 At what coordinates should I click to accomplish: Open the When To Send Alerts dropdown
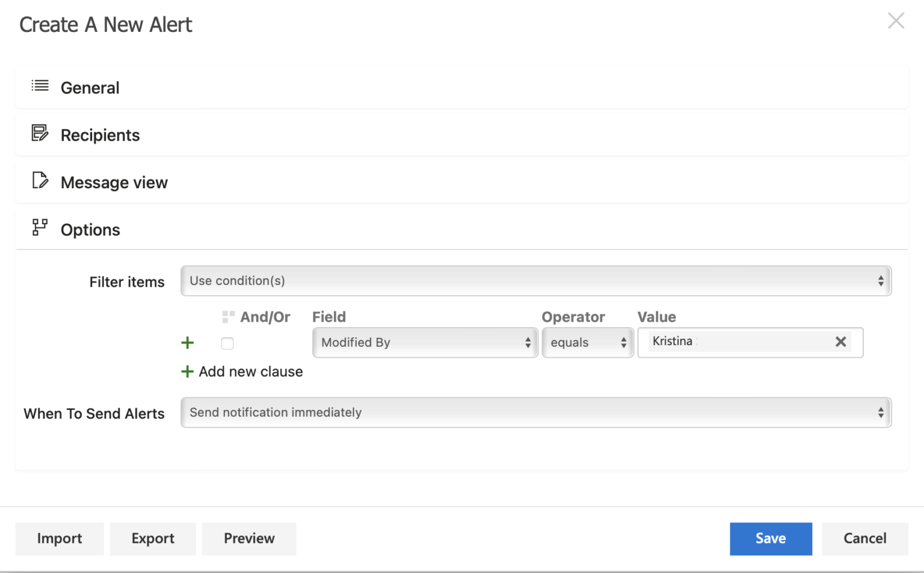tap(535, 412)
